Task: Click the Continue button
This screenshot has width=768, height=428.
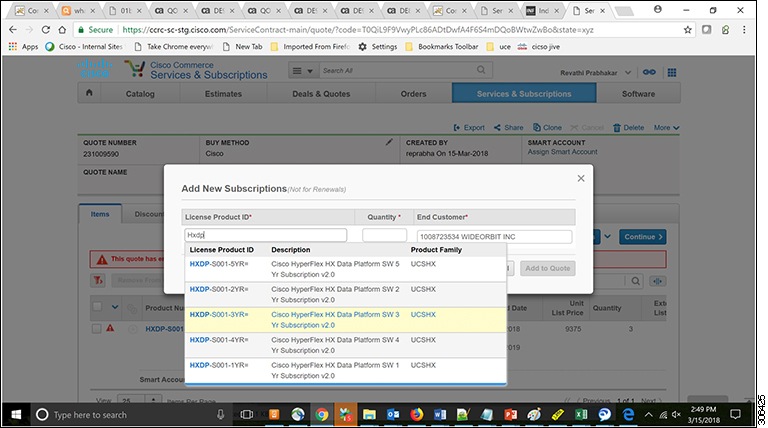Action: click(643, 237)
